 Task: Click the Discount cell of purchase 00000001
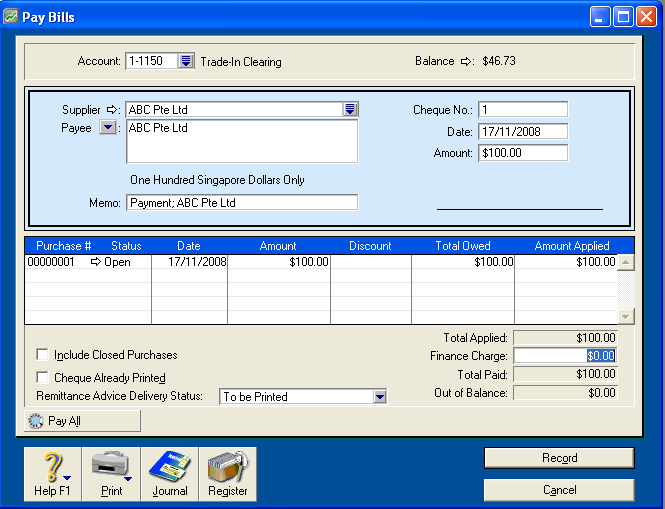point(371,262)
